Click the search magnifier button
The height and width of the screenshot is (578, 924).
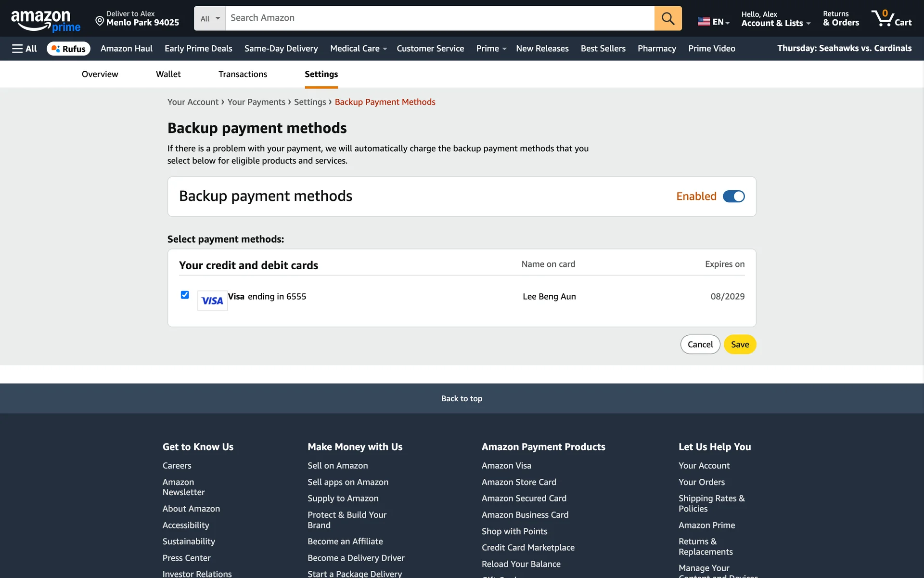click(x=667, y=18)
